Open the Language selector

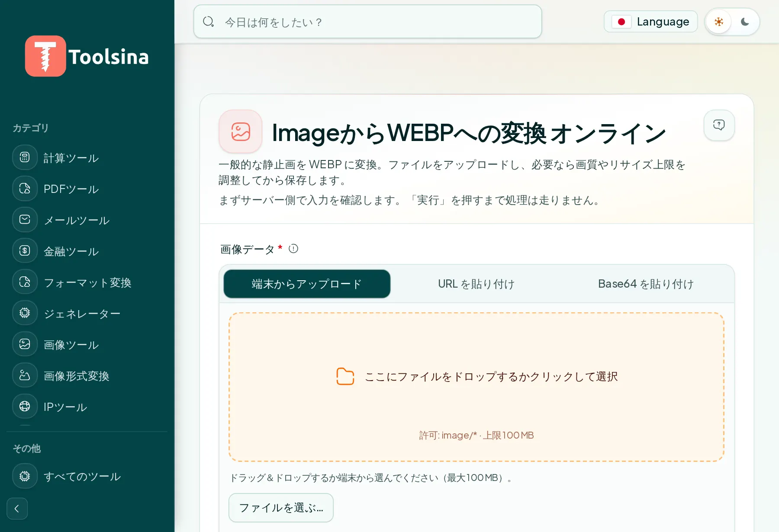(650, 22)
